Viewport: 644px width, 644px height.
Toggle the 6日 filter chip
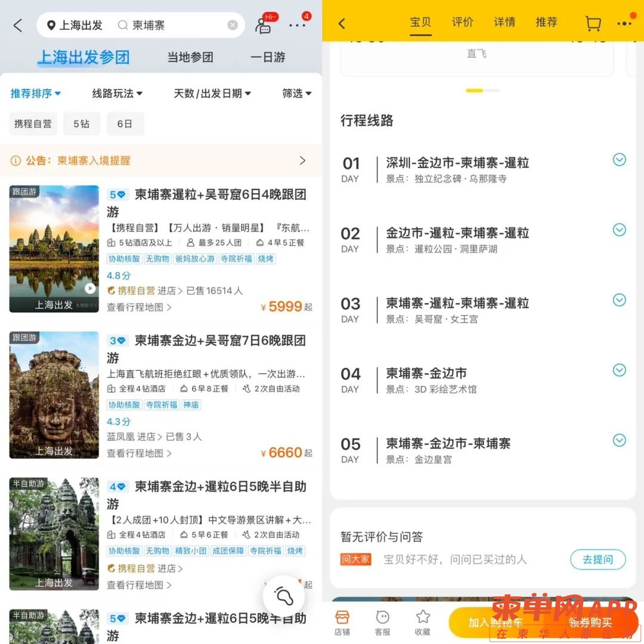[125, 123]
